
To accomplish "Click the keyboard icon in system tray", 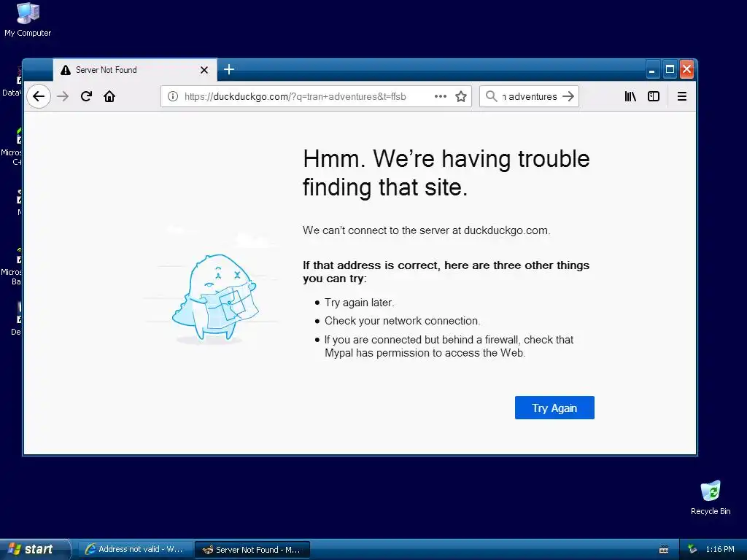I will coord(664,550).
